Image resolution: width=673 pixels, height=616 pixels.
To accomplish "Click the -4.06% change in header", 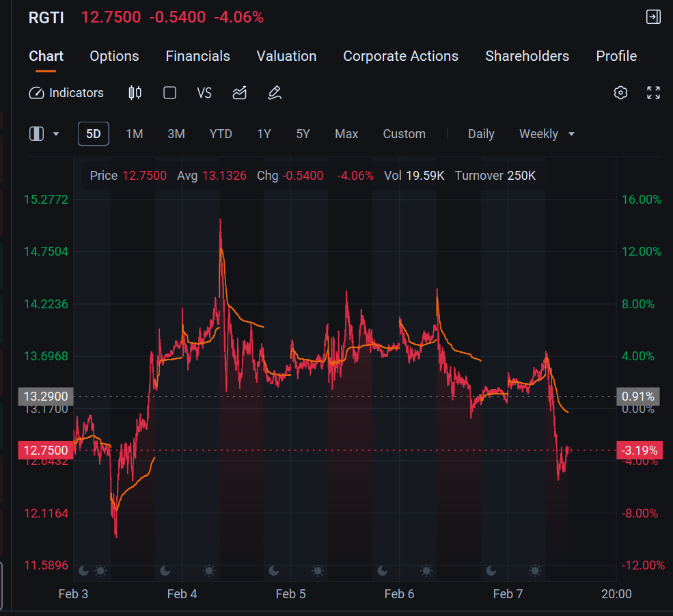I will pos(238,17).
